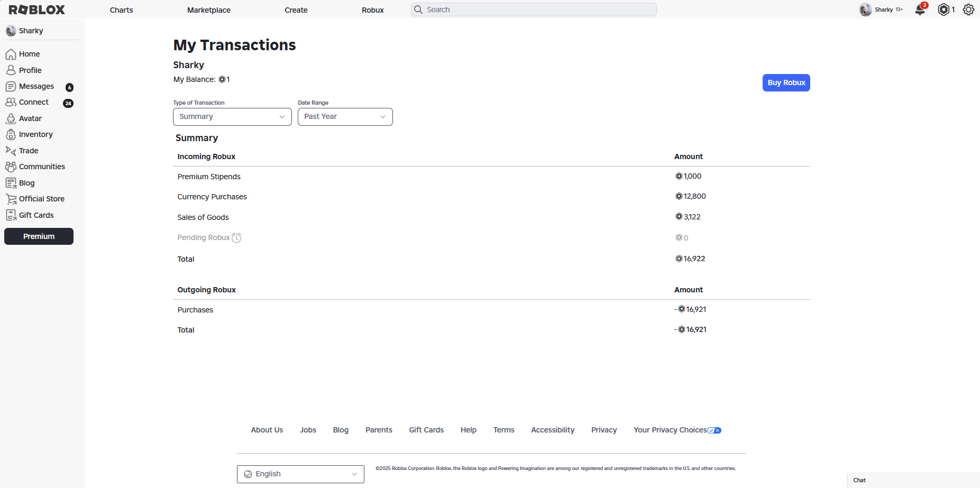
Task: Click the Robux balance icon in header
Action: [x=944, y=10]
